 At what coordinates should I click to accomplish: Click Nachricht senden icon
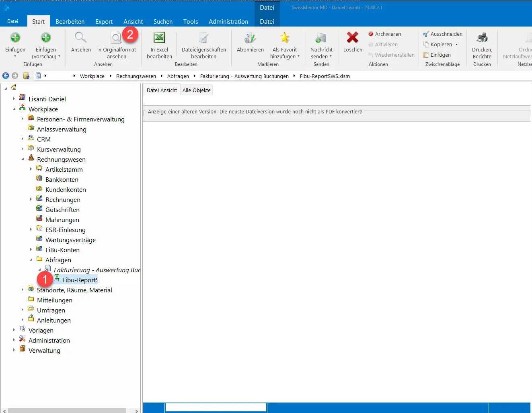pos(320,38)
